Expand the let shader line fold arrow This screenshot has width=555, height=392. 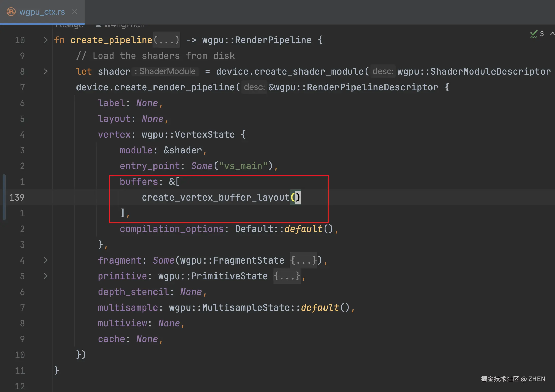click(45, 72)
